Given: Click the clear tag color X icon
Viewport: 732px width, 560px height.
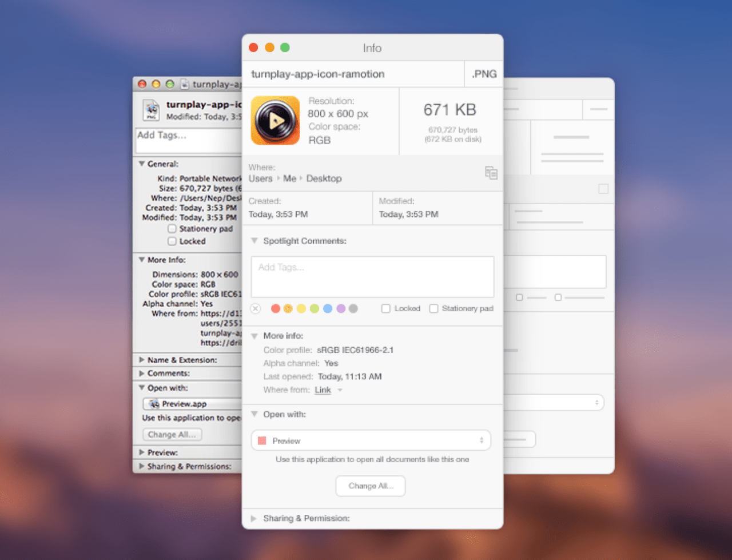Looking at the screenshot, I should 256,309.
